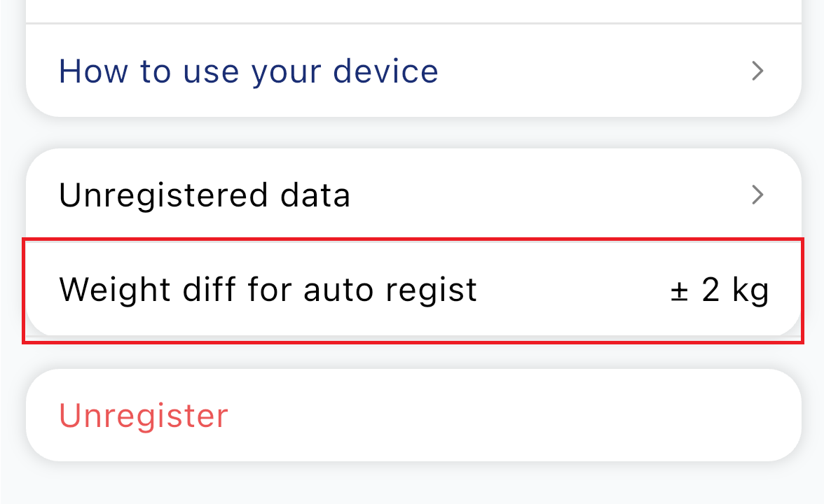Tap the partially visible row at top
824x504 pixels.
(412, 10)
